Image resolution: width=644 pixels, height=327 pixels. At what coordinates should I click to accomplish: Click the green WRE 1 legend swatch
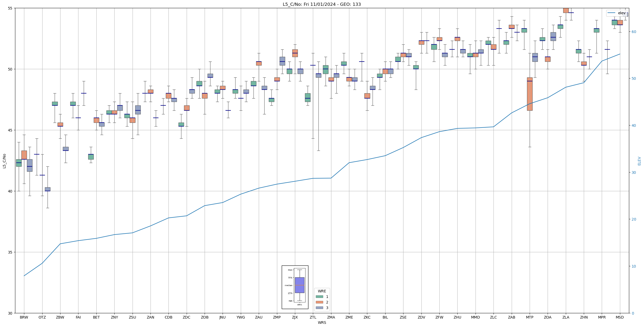319,297
